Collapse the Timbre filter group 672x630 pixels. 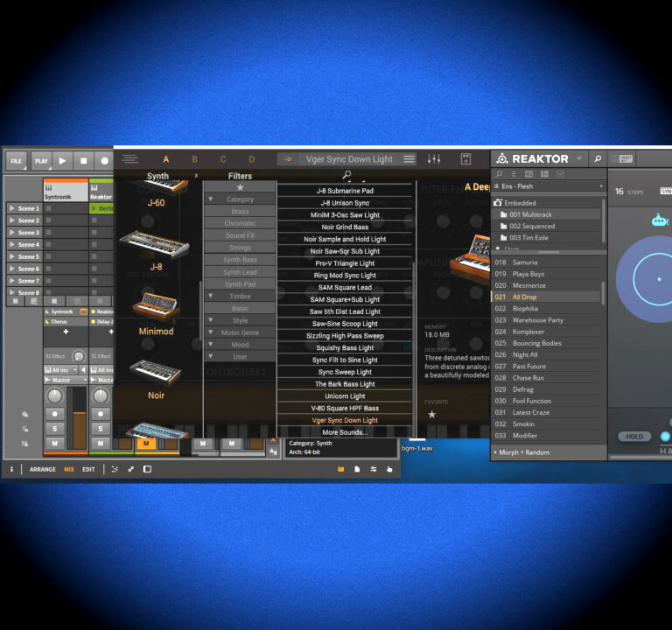coord(210,296)
